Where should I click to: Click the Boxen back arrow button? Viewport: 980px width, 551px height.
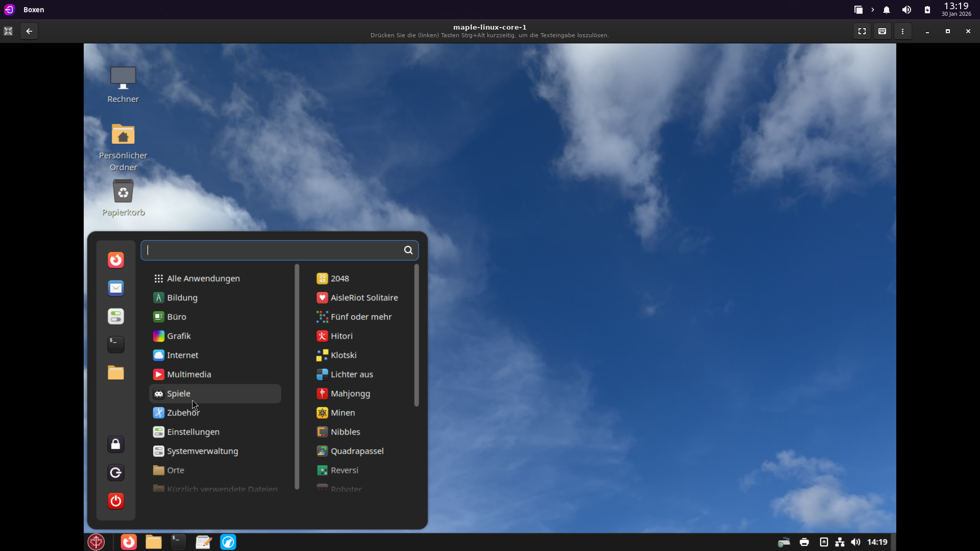click(x=29, y=31)
